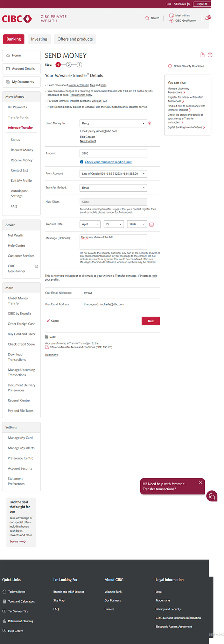
Task: Click the Trademarks link below the note
Action: point(51,355)
